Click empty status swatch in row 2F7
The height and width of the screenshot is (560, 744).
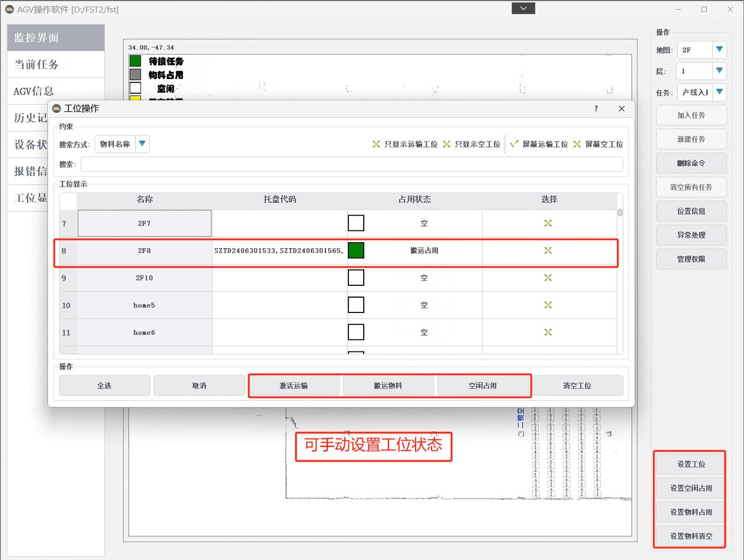point(356,223)
